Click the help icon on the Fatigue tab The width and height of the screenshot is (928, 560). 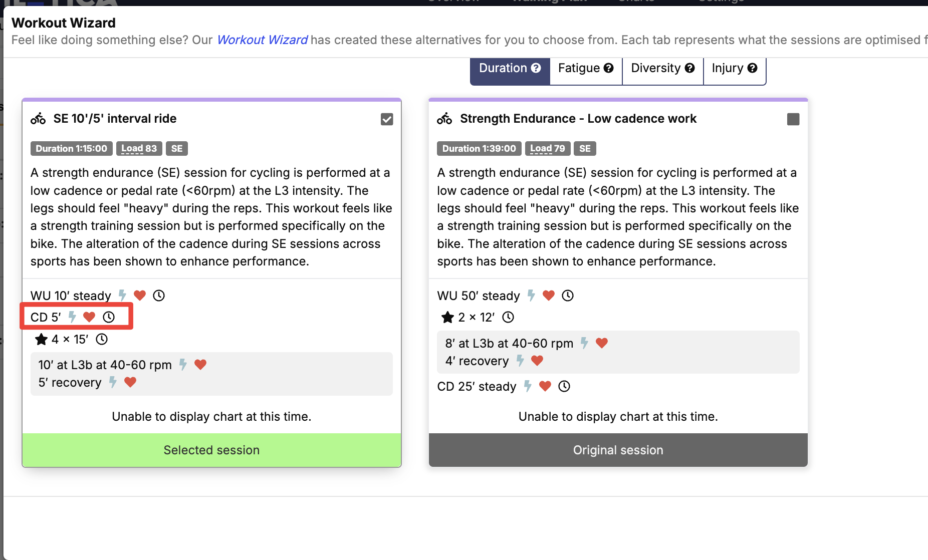tap(609, 68)
